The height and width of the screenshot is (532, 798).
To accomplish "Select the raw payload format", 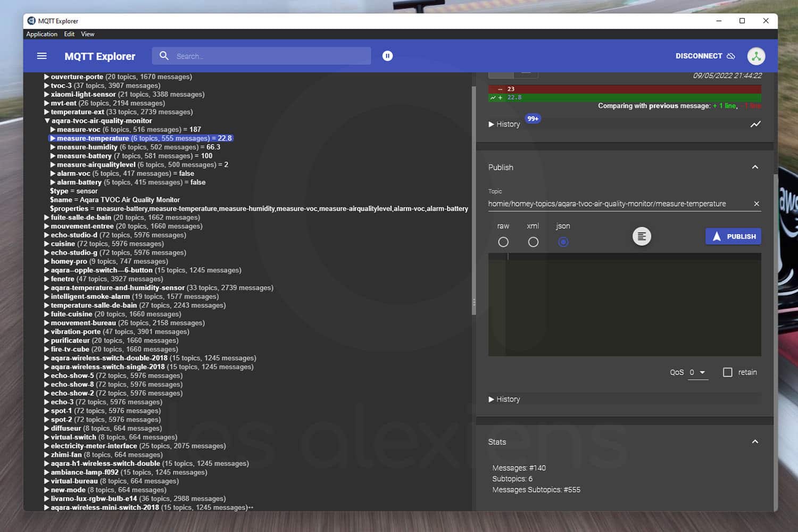I will click(x=503, y=242).
